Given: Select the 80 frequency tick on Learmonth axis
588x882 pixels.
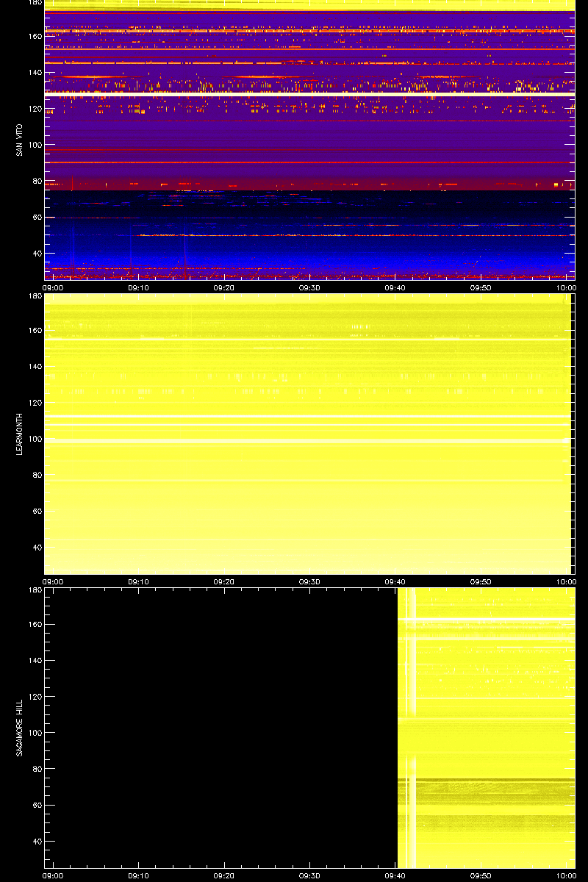Looking at the screenshot, I should [x=37, y=475].
